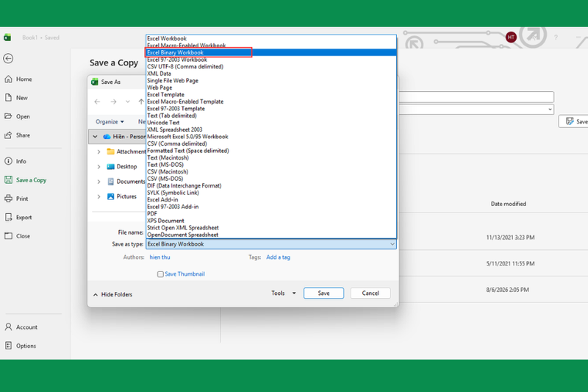
Task: Choose Excel Binary Workbook in list
Action: click(271, 52)
